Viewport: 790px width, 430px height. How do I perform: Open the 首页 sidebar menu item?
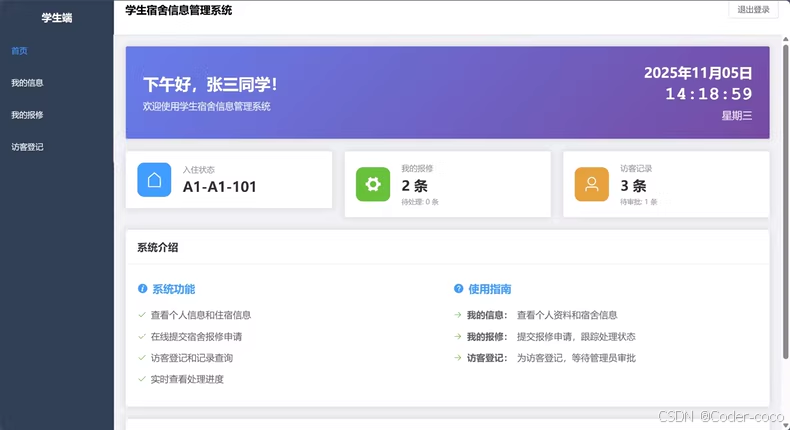(x=56, y=51)
